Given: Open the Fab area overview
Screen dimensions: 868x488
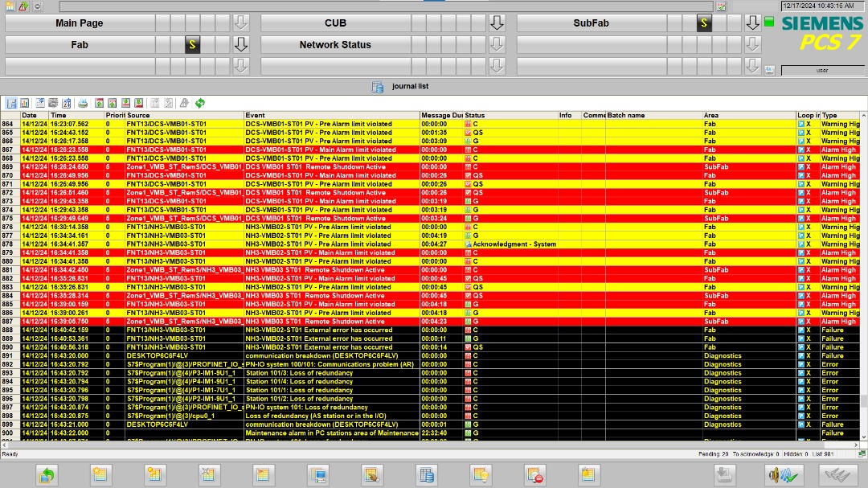Looking at the screenshot, I should click(80, 45).
